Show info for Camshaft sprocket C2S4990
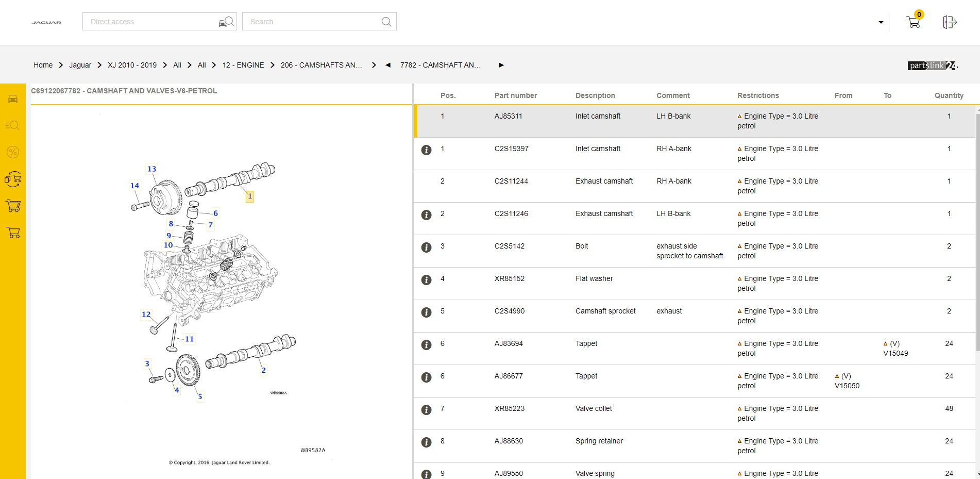Image resolution: width=980 pixels, height=479 pixels. [x=426, y=312]
